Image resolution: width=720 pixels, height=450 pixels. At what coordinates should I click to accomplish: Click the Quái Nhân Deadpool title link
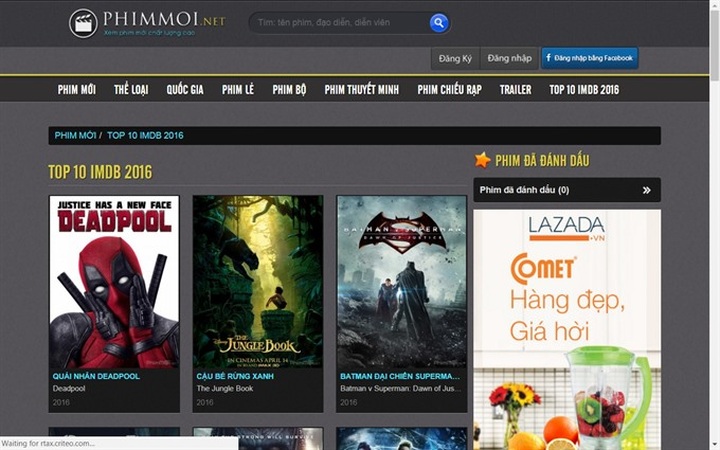(96, 376)
